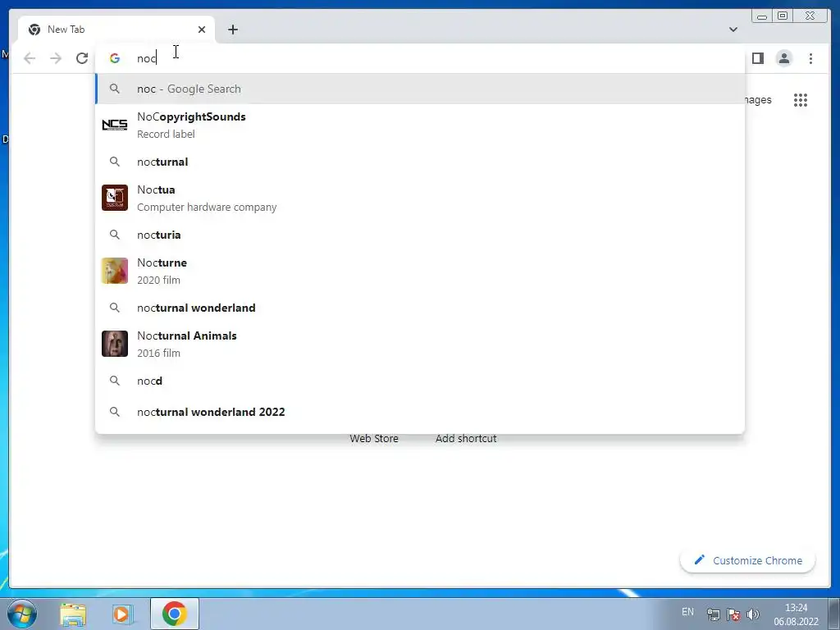Click the EN language indicator
The image size is (840, 630).
687,612
